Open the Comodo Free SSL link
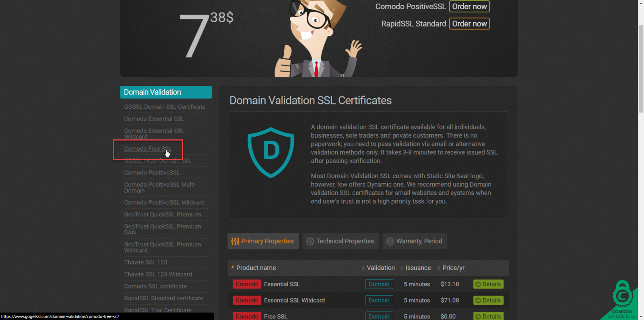 click(x=148, y=149)
